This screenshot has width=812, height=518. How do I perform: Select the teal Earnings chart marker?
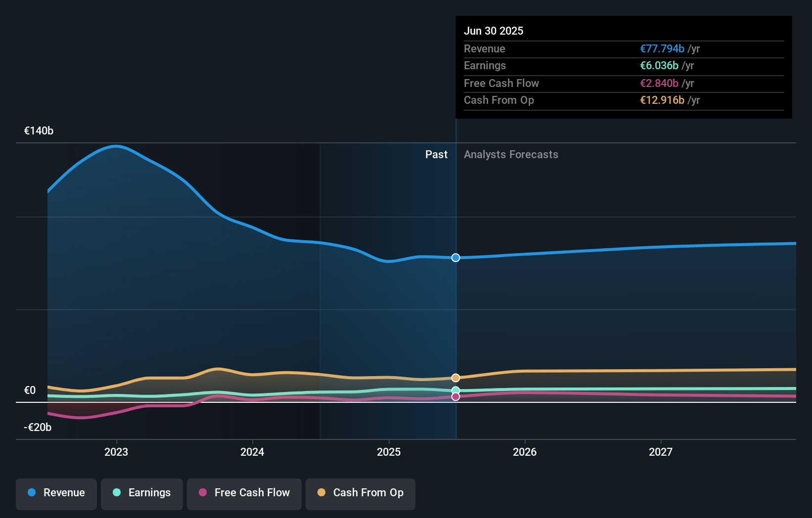click(x=455, y=390)
